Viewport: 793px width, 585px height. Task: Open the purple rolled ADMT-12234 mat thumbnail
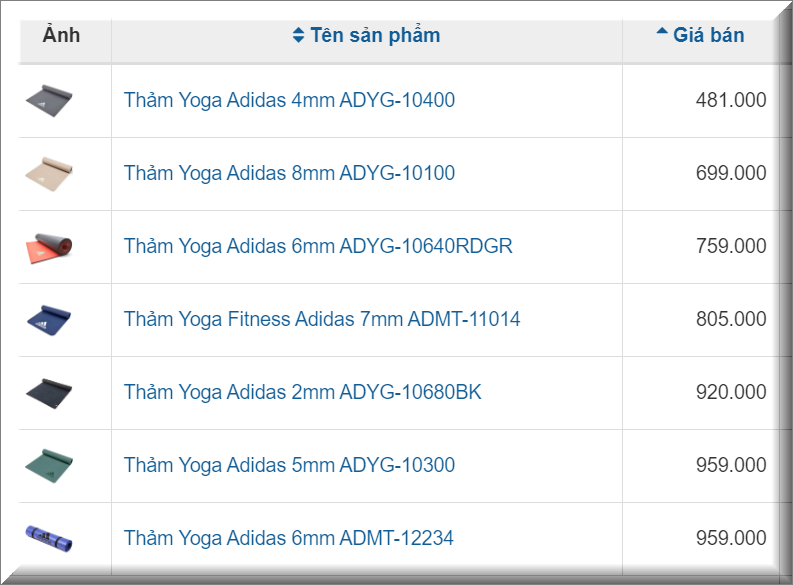click(x=49, y=538)
